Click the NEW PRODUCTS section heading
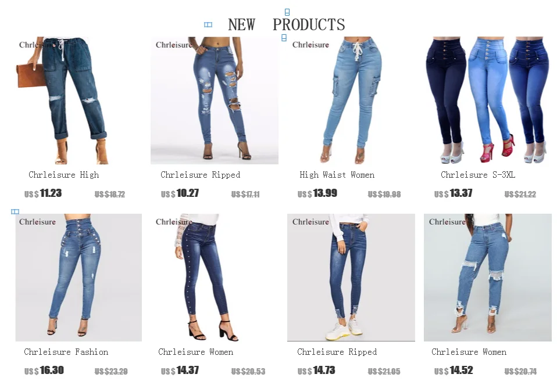Image resolution: width=557 pixels, height=392 pixels. pyautogui.click(x=286, y=24)
